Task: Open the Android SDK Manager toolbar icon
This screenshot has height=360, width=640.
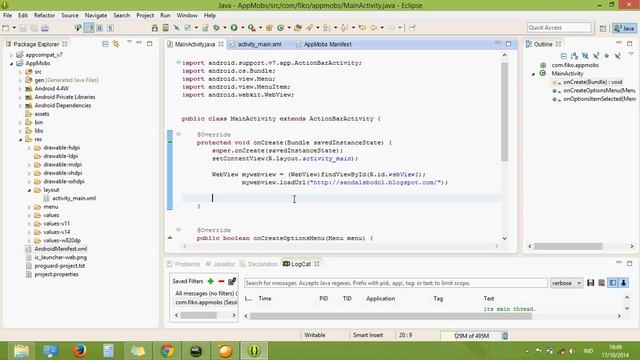Action: pos(155,28)
